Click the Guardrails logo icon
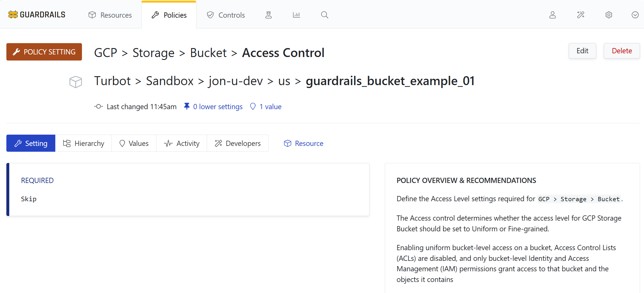The width and height of the screenshot is (644, 293). pyautogui.click(x=13, y=14)
